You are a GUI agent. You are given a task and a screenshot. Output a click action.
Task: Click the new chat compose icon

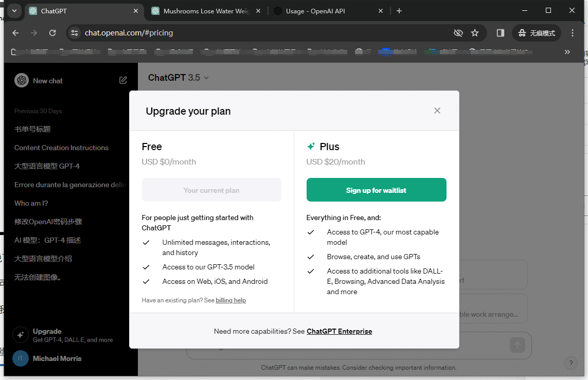point(123,80)
